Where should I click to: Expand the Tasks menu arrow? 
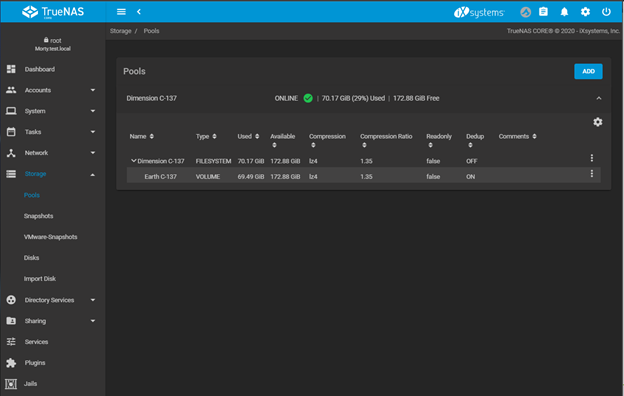(x=93, y=132)
